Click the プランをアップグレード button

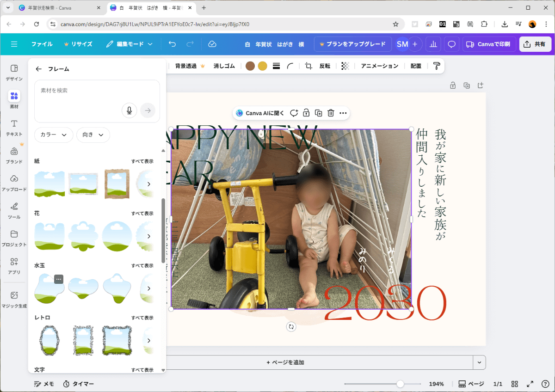tap(352, 44)
